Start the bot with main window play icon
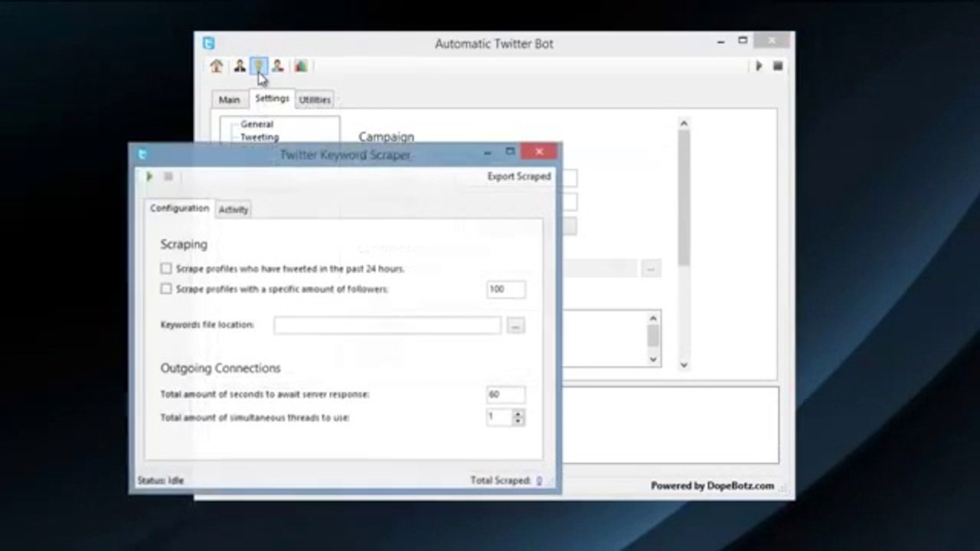 click(x=759, y=67)
